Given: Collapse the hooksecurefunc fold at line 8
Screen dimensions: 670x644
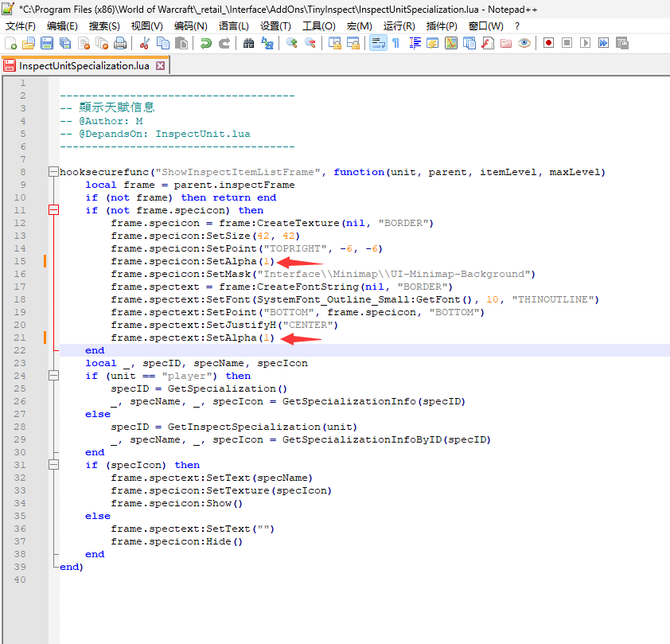Looking at the screenshot, I should [x=53, y=171].
